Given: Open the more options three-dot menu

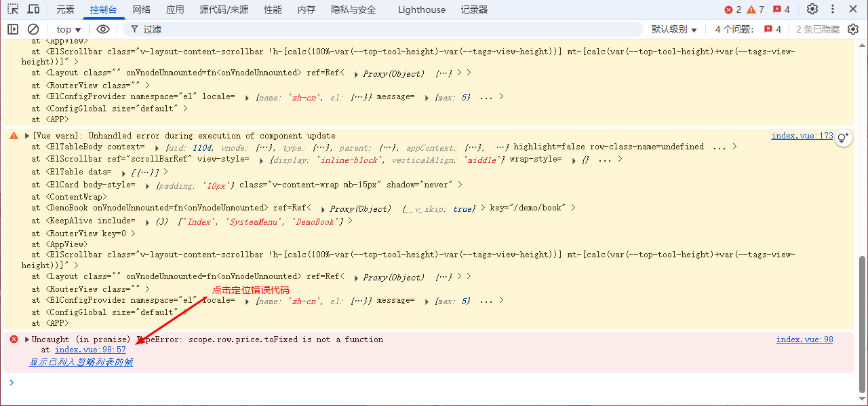Looking at the screenshot, I should [x=832, y=10].
